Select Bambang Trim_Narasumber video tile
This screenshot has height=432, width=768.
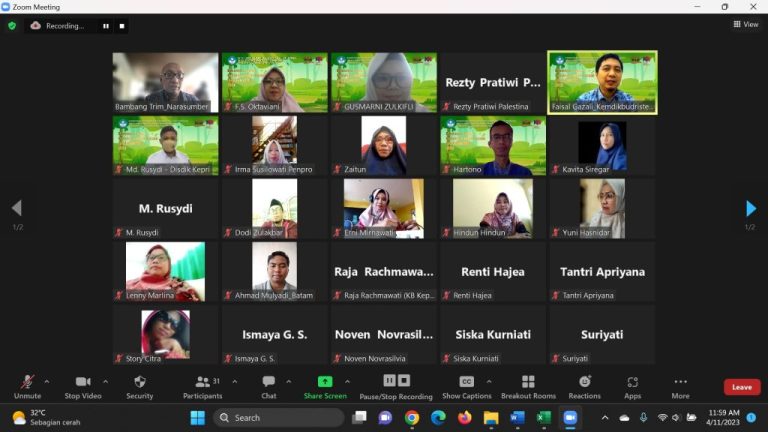pyautogui.click(x=166, y=82)
